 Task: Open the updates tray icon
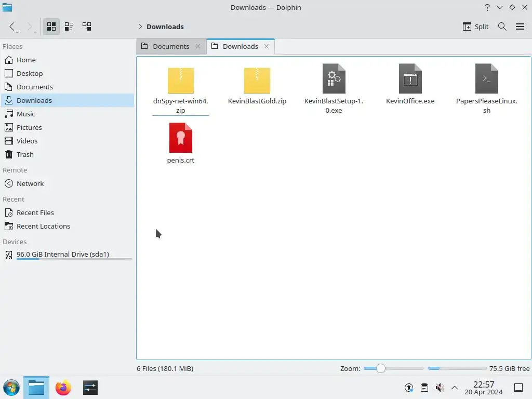click(x=409, y=388)
